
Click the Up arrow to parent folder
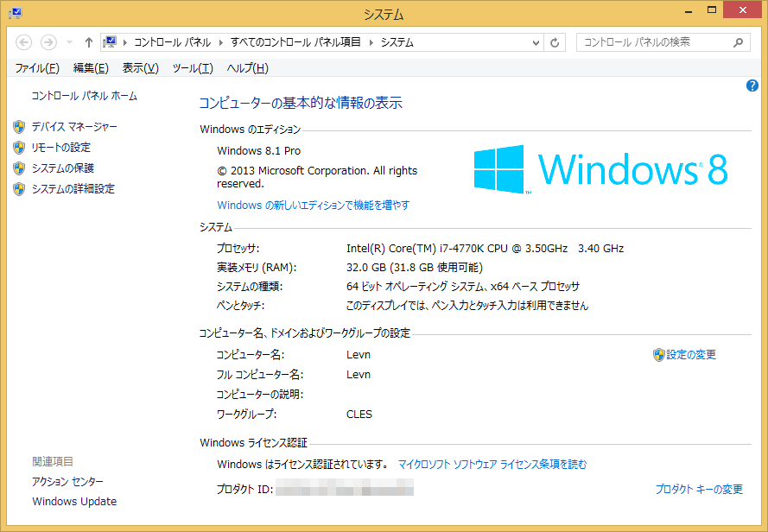click(x=89, y=42)
